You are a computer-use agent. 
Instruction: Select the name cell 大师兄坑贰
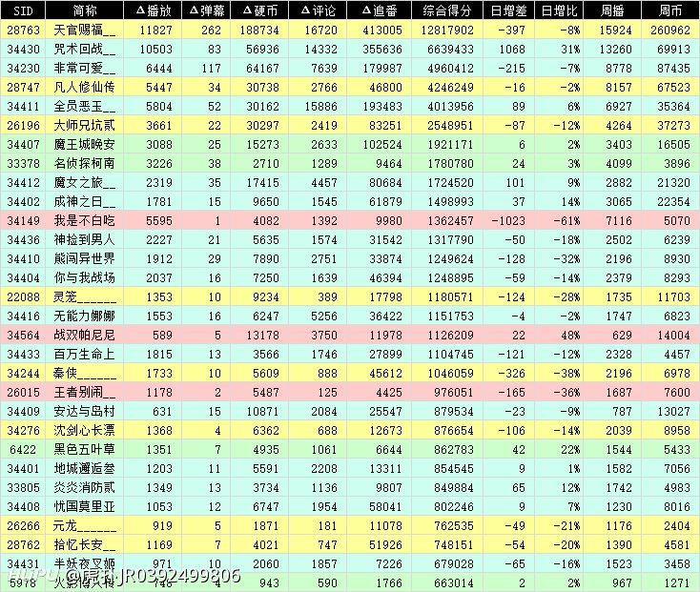[84, 126]
